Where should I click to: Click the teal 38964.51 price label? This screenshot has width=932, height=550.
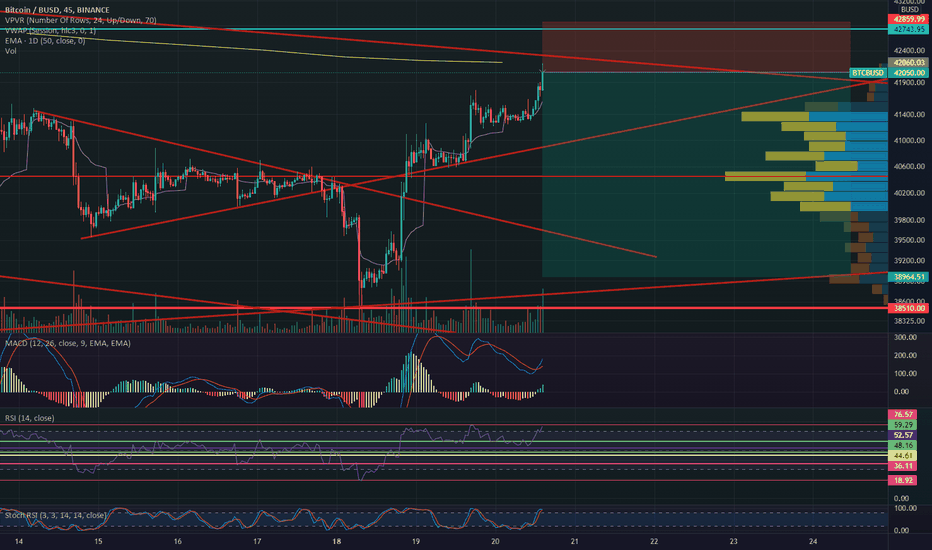click(908, 277)
